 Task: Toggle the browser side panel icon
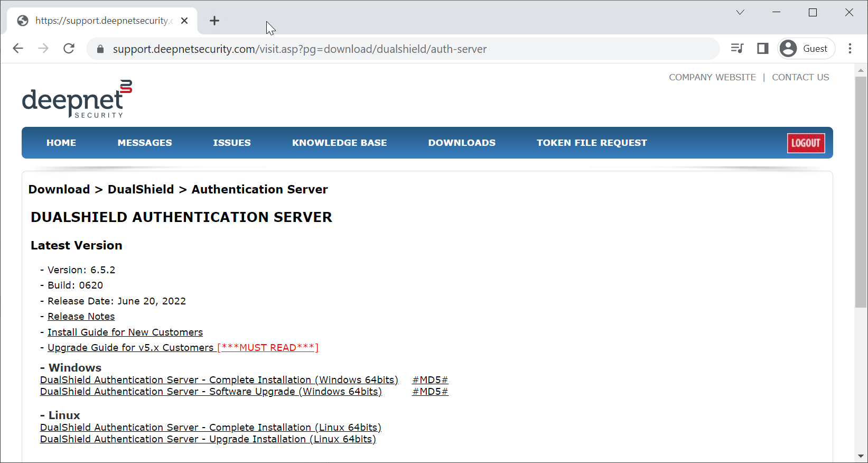pyautogui.click(x=762, y=49)
